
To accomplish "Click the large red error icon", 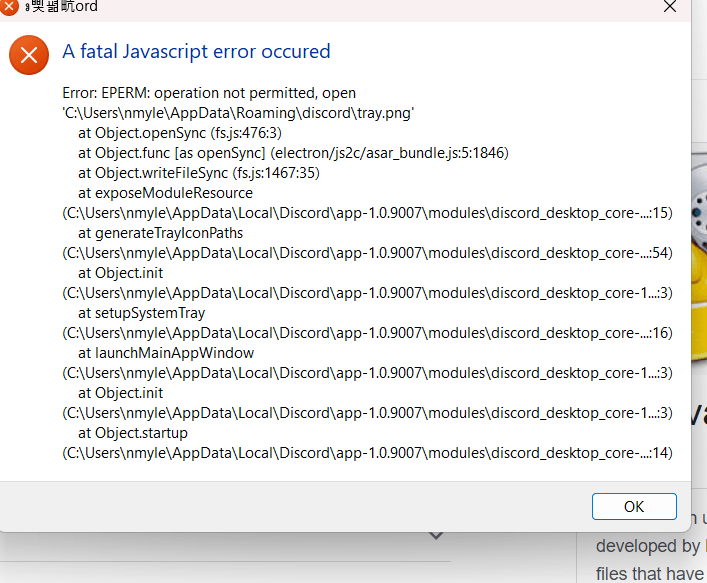I will click(29, 55).
